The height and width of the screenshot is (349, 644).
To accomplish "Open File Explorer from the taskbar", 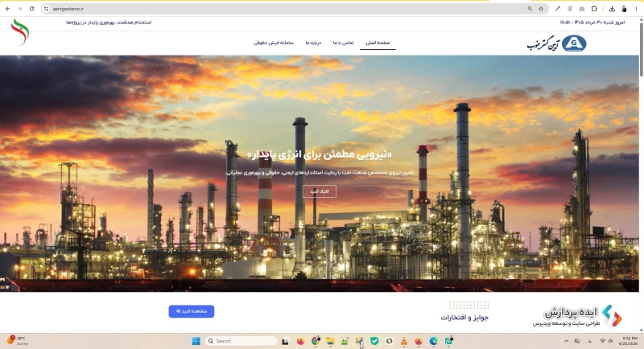I will click(330, 341).
